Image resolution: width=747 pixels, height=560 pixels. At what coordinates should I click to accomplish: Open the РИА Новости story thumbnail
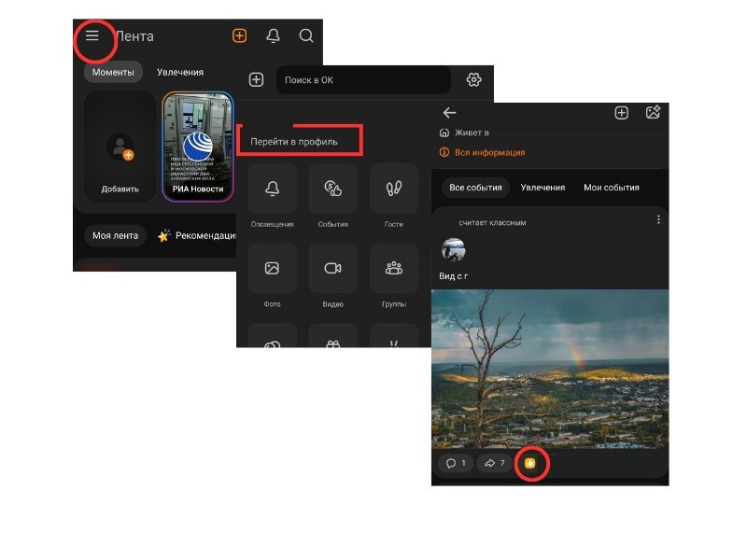click(198, 147)
